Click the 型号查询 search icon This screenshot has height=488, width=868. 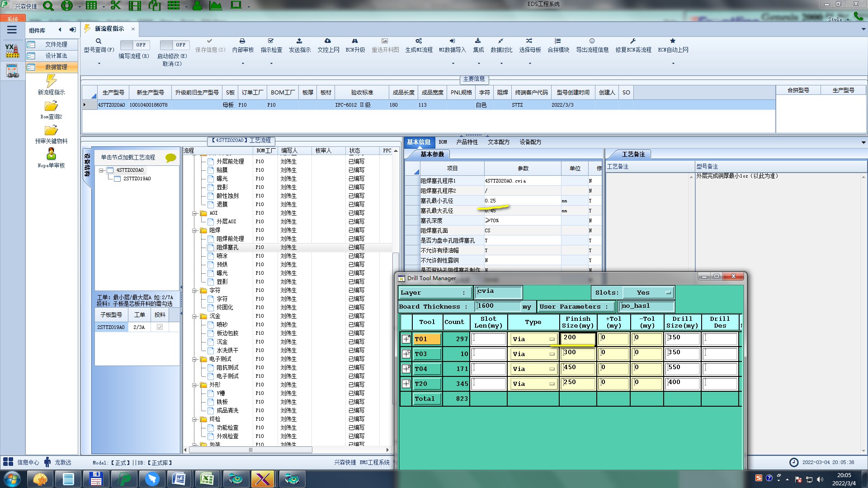pos(99,41)
